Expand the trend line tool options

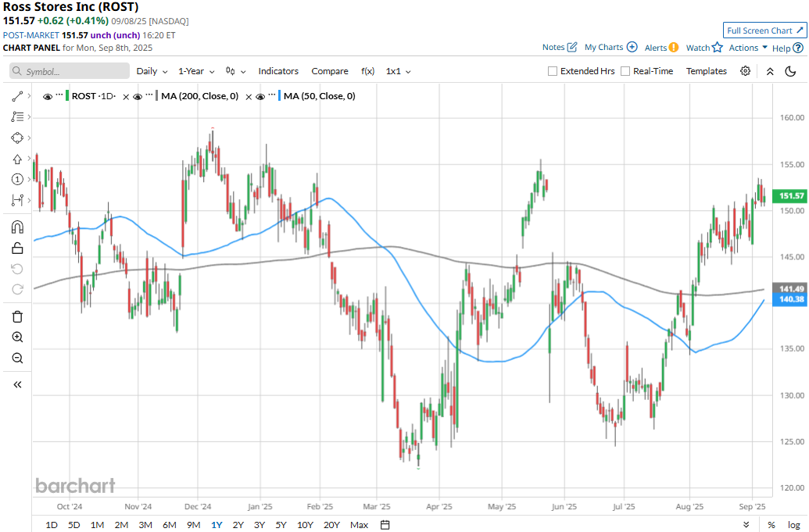pyautogui.click(x=30, y=96)
